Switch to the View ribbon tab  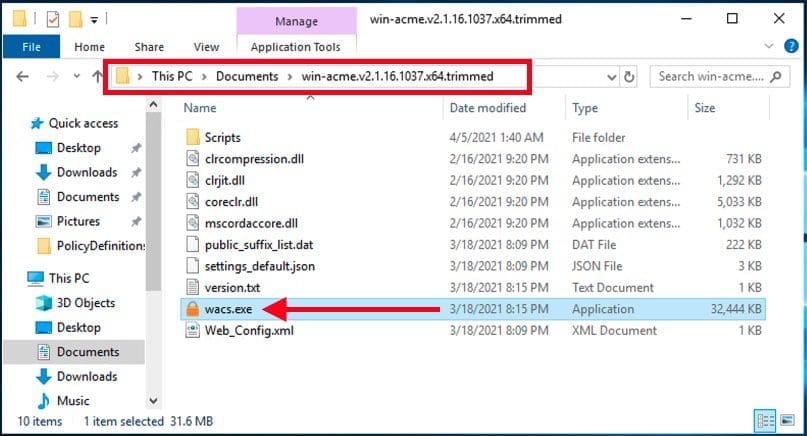[206, 47]
